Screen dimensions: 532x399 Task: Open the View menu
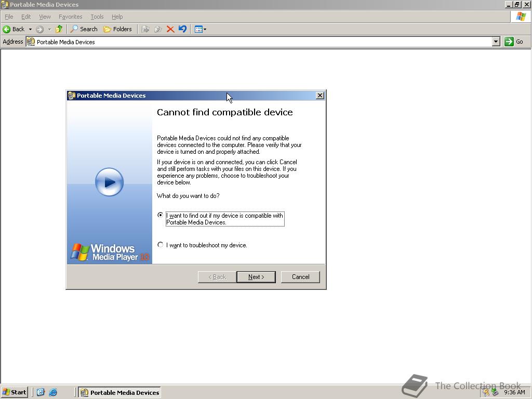coord(45,17)
